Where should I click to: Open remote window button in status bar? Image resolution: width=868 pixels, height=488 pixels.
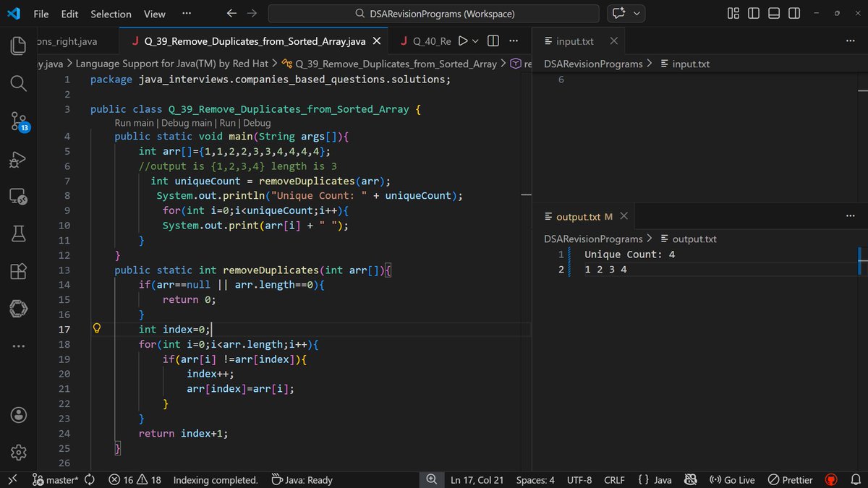[x=12, y=480]
